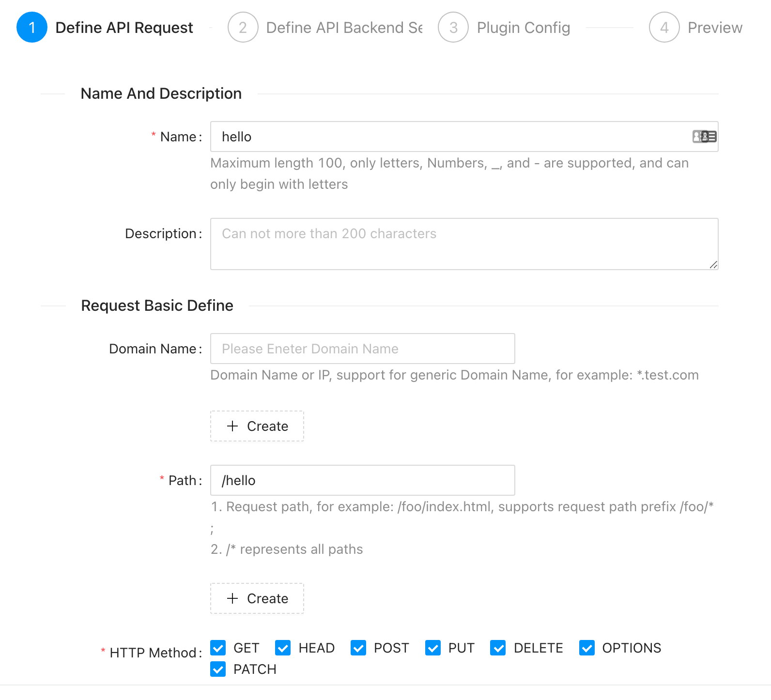
Task: Click the Maximum length 100 hint text
Action: point(449,173)
